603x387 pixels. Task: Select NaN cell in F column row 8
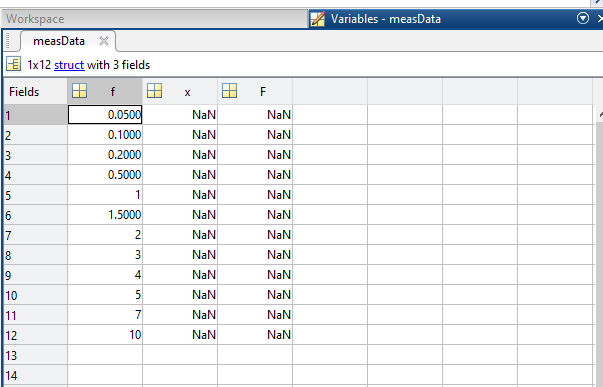pos(255,255)
